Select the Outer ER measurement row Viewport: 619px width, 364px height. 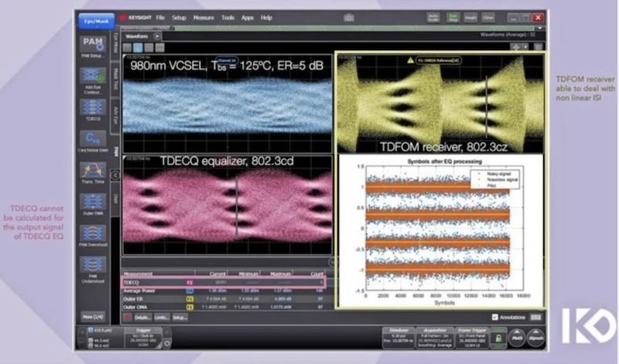pyautogui.click(x=223, y=299)
